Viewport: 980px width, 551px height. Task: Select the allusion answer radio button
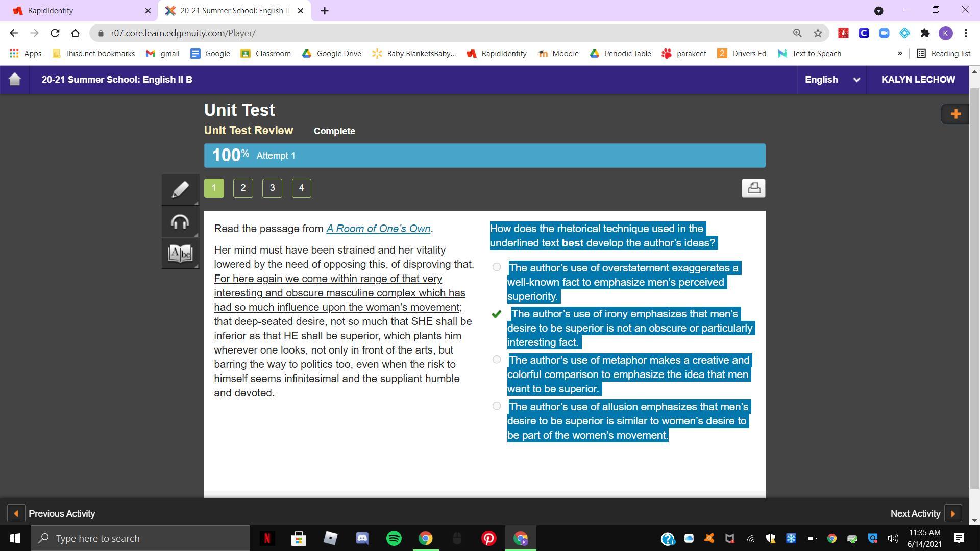click(497, 406)
